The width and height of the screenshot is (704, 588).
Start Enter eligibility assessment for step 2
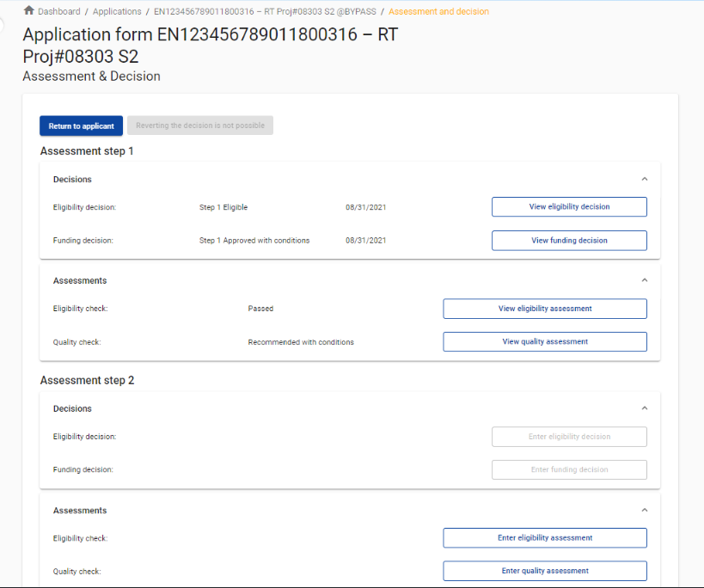(x=545, y=538)
